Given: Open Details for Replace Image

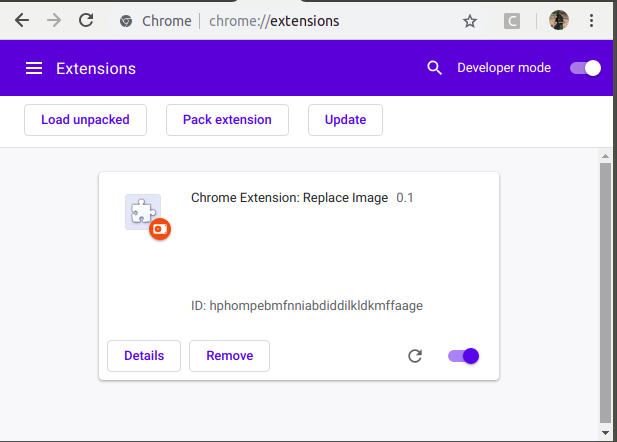Looking at the screenshot, I should click(144, 356).
